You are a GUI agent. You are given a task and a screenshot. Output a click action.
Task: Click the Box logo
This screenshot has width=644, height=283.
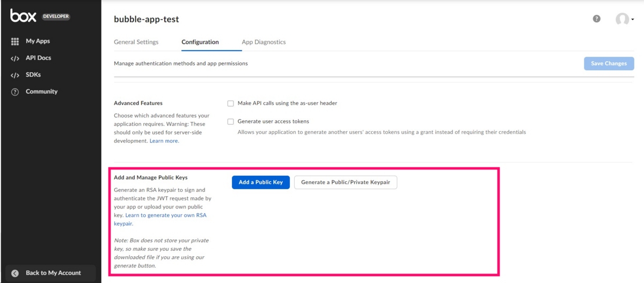tap(23, 16)
